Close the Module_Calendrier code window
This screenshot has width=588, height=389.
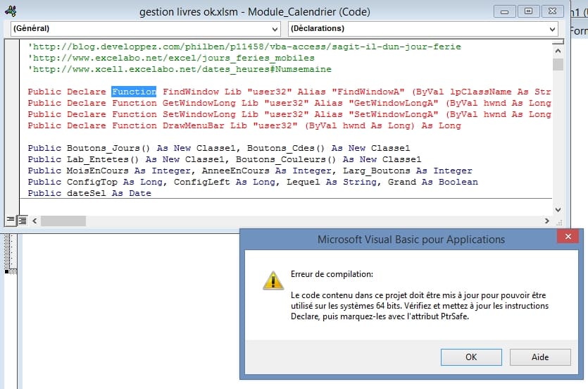[x=552, y=11]
